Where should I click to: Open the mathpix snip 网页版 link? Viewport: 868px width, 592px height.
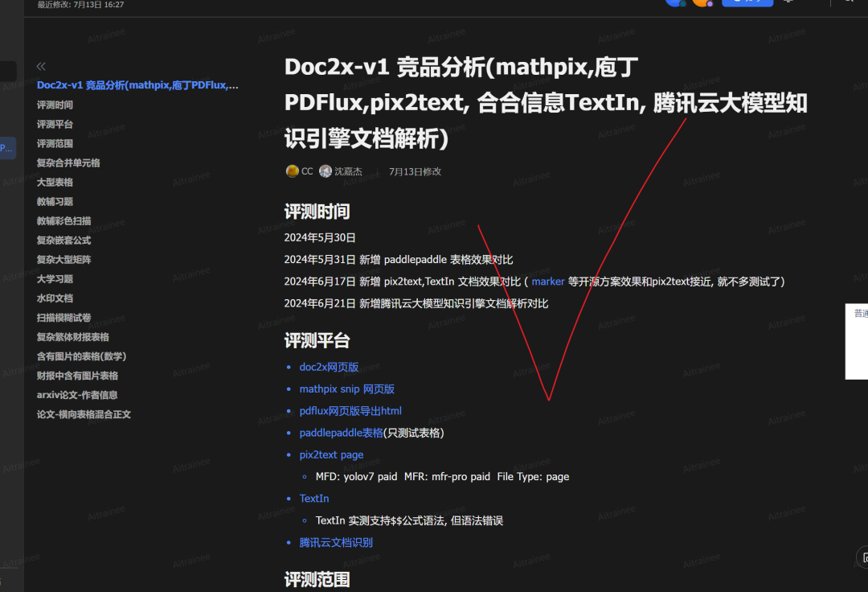[346, 388]
